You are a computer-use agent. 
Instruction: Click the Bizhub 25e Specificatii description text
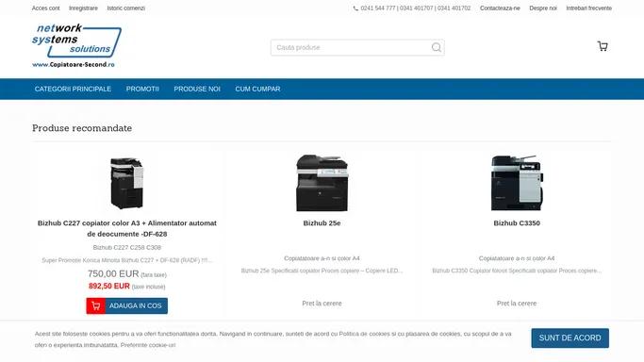pyautogui.click(x=322, y=271)
